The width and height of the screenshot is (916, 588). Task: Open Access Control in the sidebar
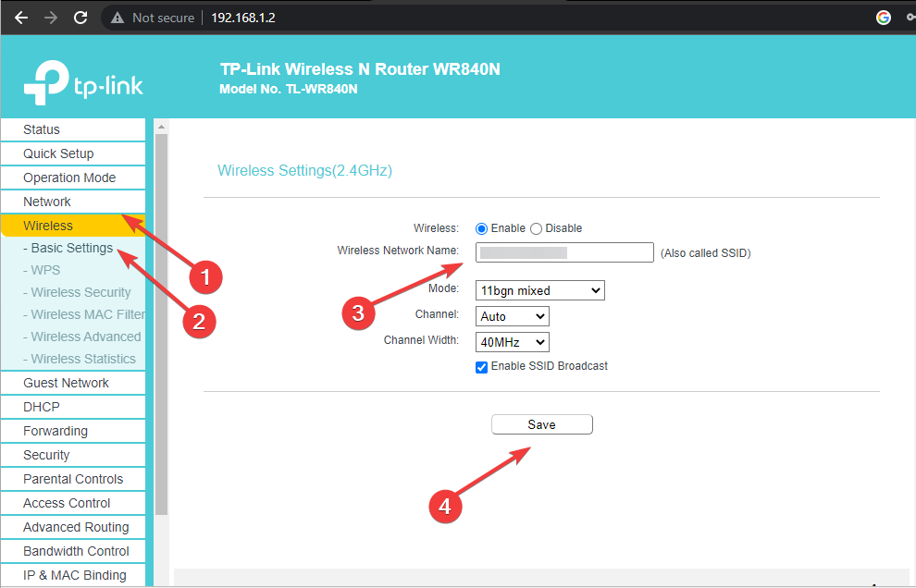pos(73,503)
